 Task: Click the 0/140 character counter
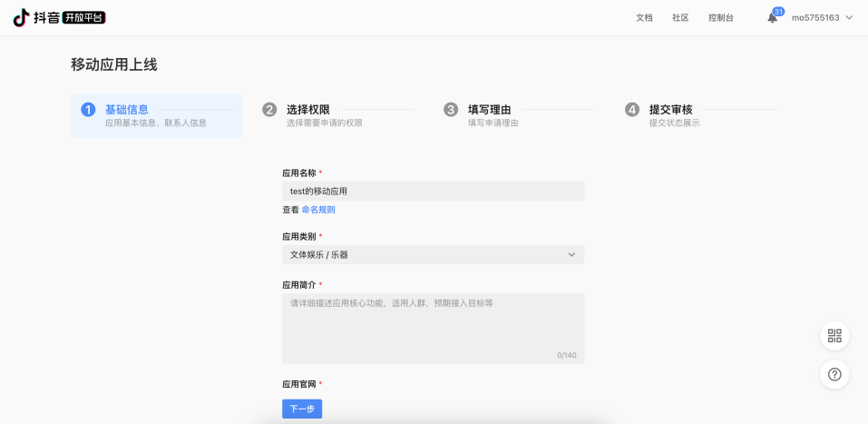coord(567,355)
